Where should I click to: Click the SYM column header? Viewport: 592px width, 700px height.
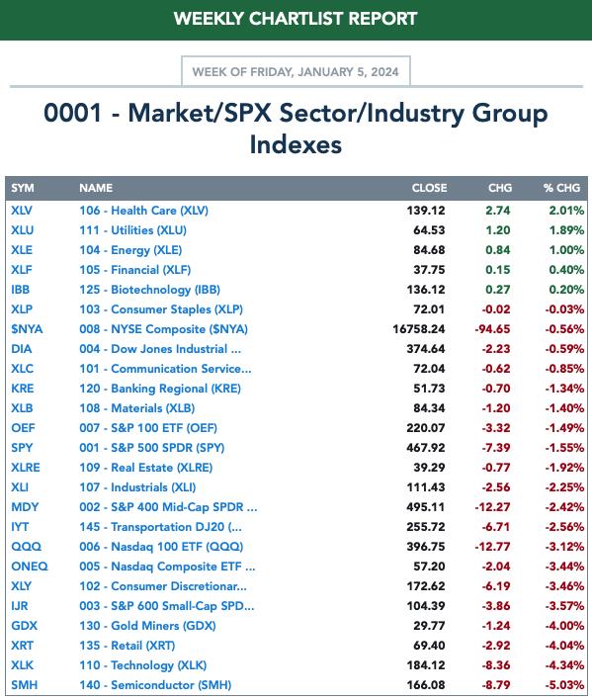click(x=23, y=188)
